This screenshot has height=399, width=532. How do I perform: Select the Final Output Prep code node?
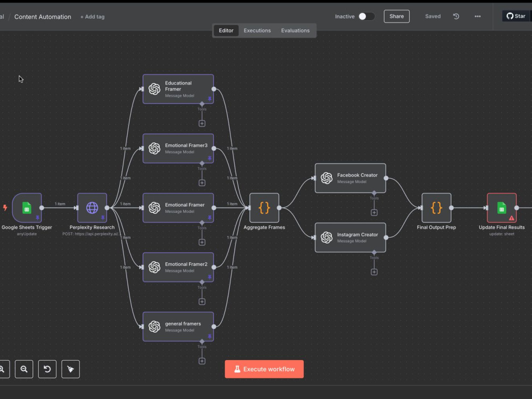tap(436, 207)
